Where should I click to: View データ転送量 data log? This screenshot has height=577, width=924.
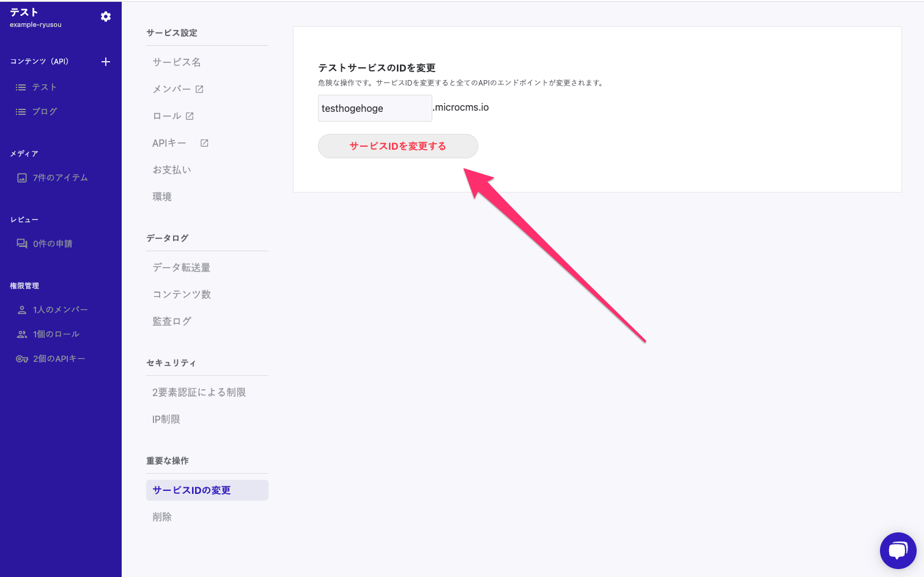182,268
